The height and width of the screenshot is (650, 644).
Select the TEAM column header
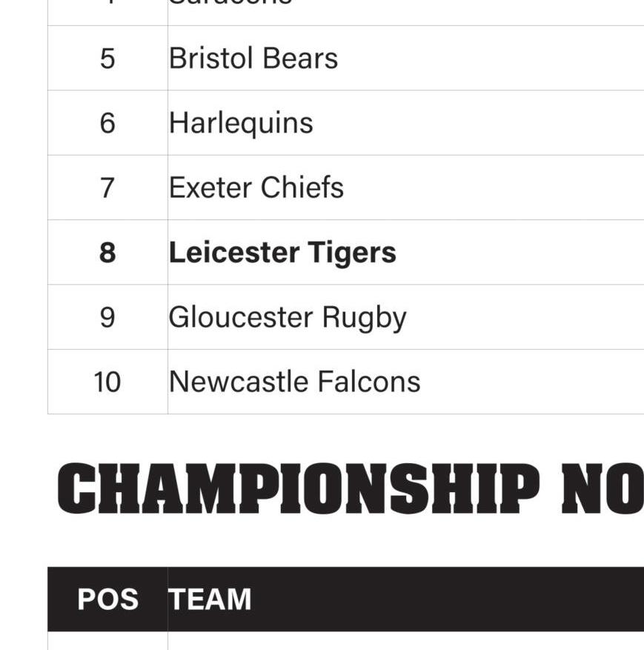pyautogui.click(x=210, y=599)
